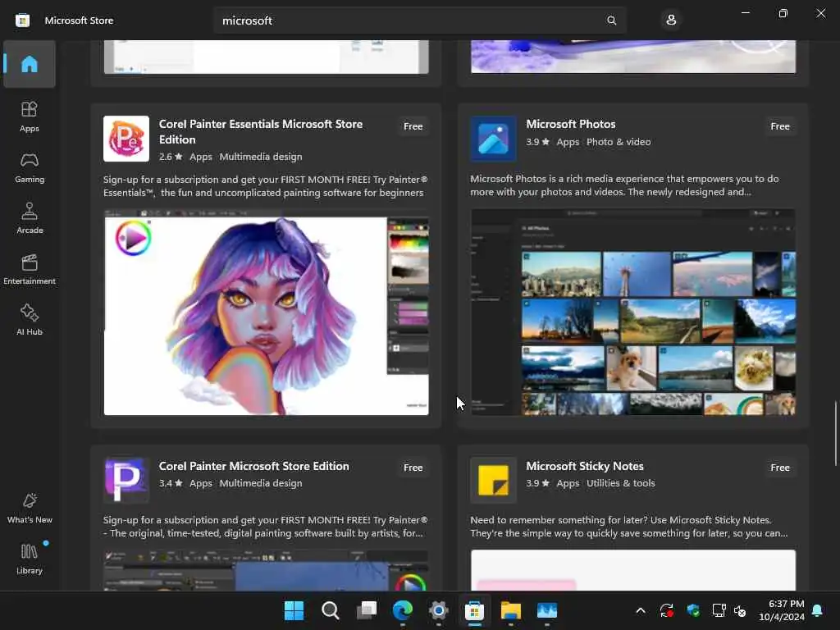Image resolution: width=840 pixels, height=630 pixels.
Task: Click the Microsoft Sticky Notes app icon
Action: tap(493, 480)
